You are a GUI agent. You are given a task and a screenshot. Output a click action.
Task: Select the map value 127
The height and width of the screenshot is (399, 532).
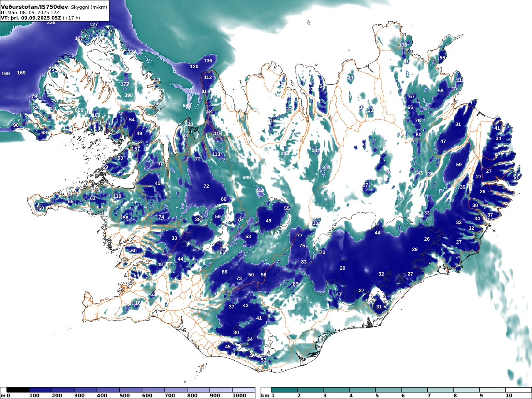(x=94, y=25)
